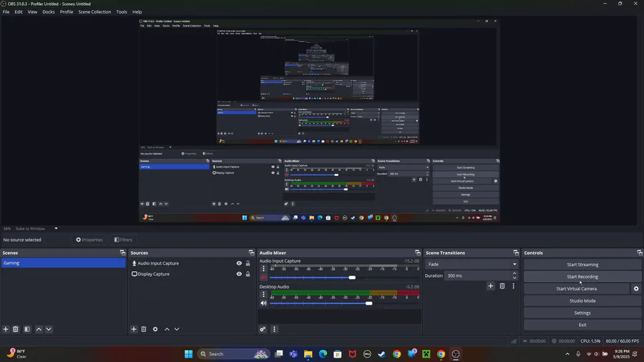Open source Filters button
Screen dimensions: 644x362
(123, 240)
